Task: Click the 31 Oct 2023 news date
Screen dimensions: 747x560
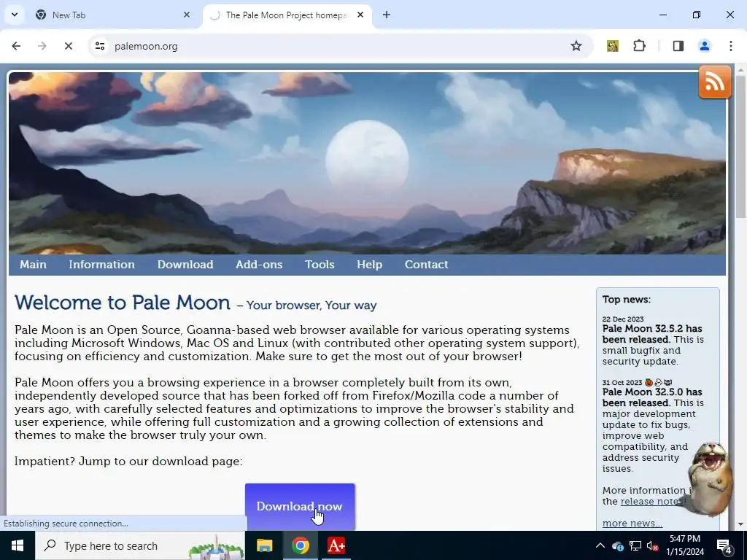Action: pos(622,382)
